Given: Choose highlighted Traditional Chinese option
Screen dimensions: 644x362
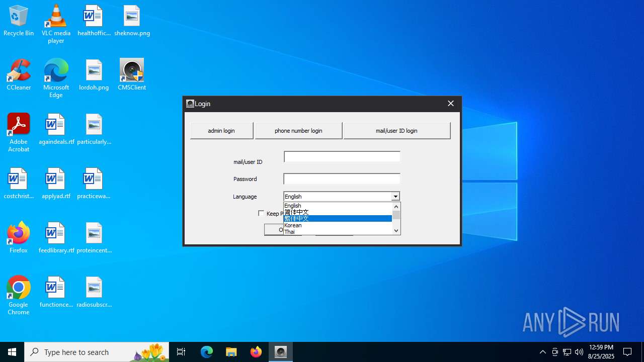Looking at the screenshot, I should [x=338, y=219].
